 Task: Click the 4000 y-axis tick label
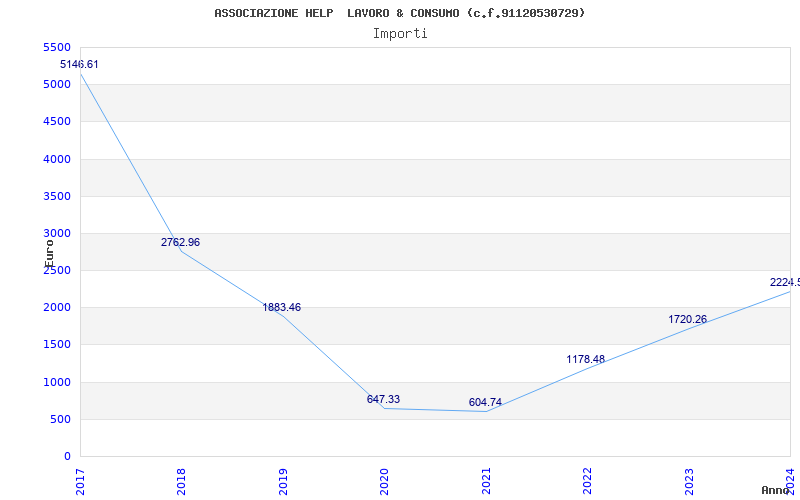click(57, 160)
